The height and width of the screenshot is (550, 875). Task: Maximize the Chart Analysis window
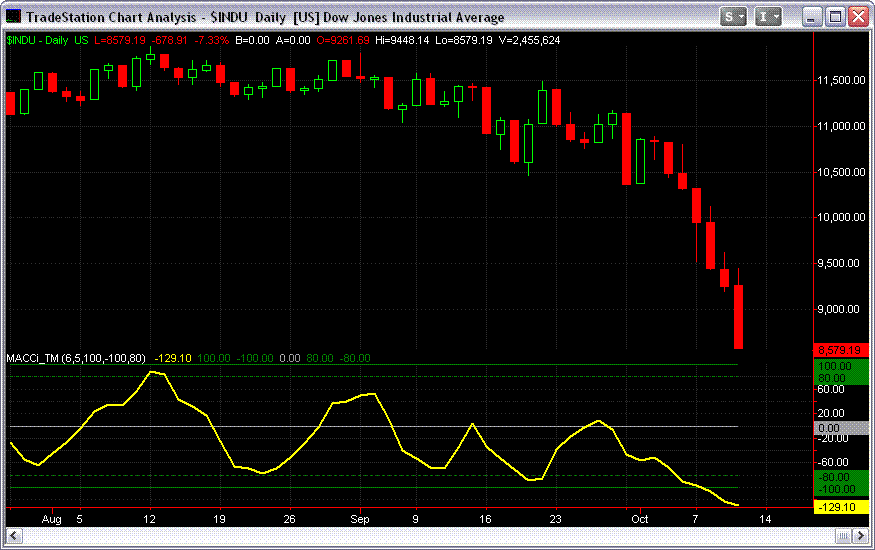(x=835, y=17)
